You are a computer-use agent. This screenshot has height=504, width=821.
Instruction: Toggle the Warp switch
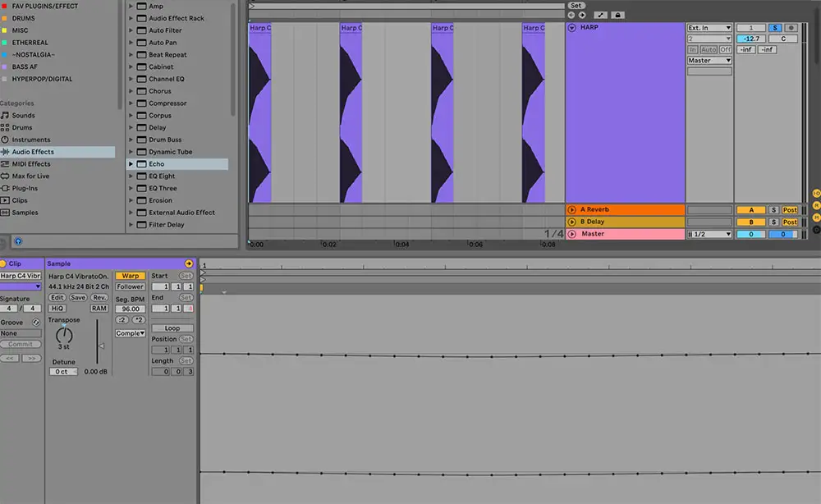pos(130,276)
